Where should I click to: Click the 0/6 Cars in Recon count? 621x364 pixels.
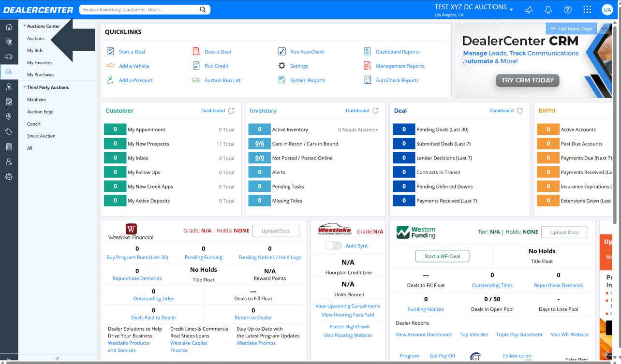pyautogui.click(x=259, y=144)
